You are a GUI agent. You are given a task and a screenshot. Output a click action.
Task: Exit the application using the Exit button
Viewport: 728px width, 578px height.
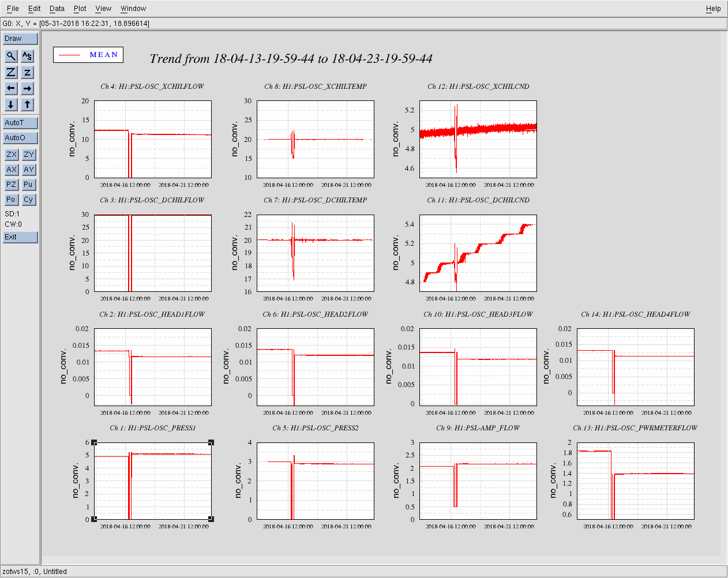click(x=20, y=237)
